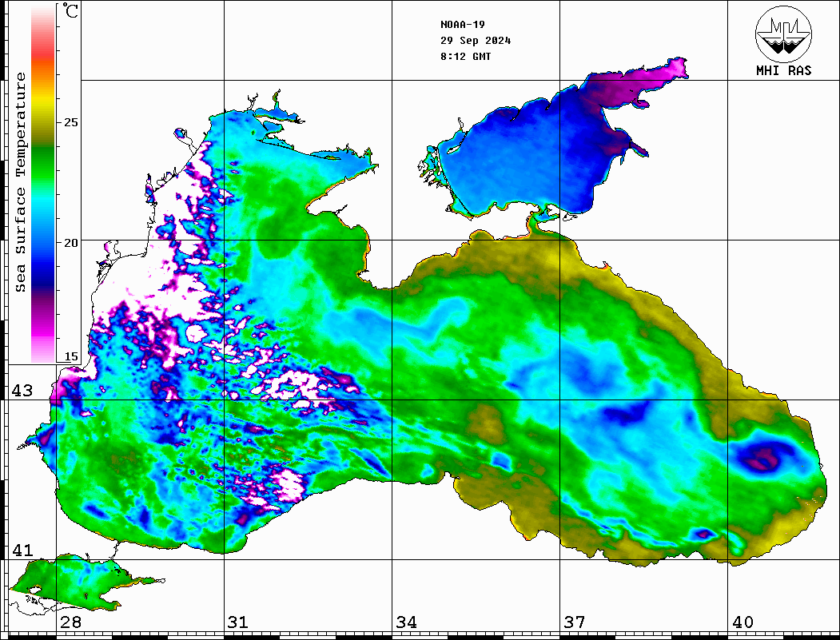
Task: Click longitude label '28'
Action: pos(70,622)
